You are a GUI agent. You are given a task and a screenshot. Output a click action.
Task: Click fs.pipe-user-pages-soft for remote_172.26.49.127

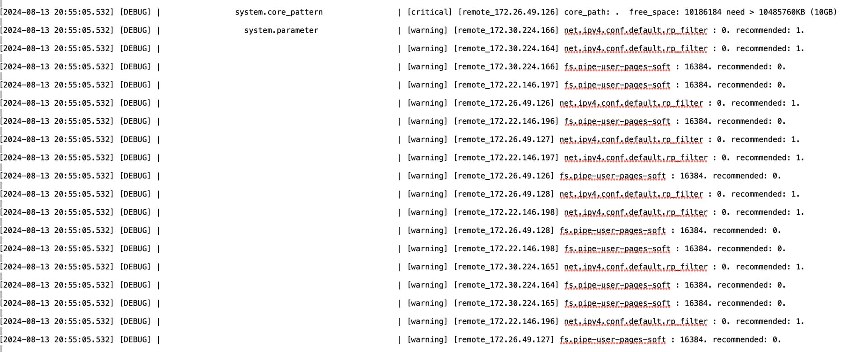pyautogui.click(x=613, y=339)
